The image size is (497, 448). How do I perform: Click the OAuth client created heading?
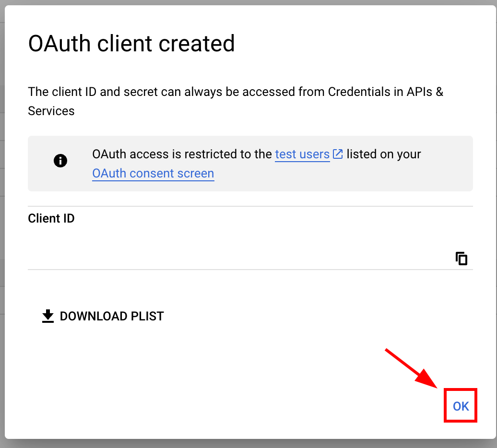pos(131,43)
